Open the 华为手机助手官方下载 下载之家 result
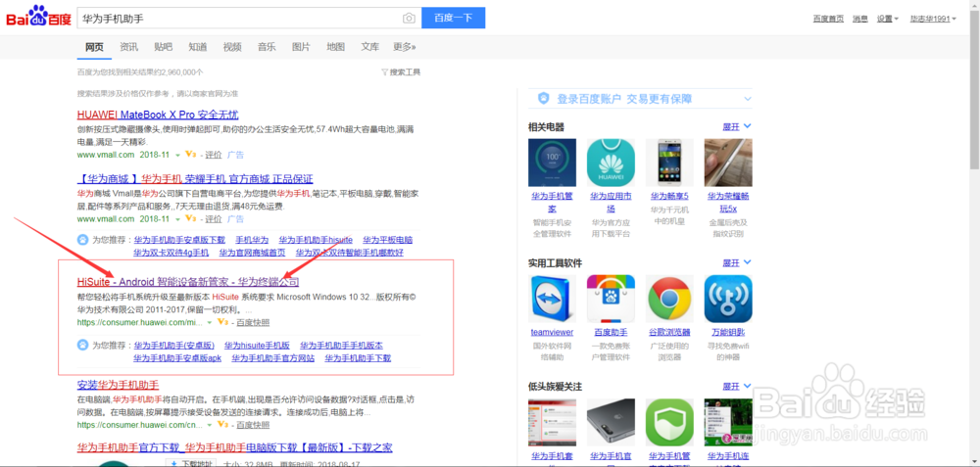Viewport: 980px width, 467px height. (234, 447)
